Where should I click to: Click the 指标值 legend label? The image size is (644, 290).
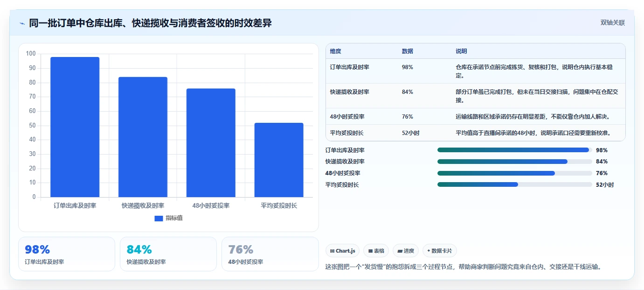click(174, 218)
